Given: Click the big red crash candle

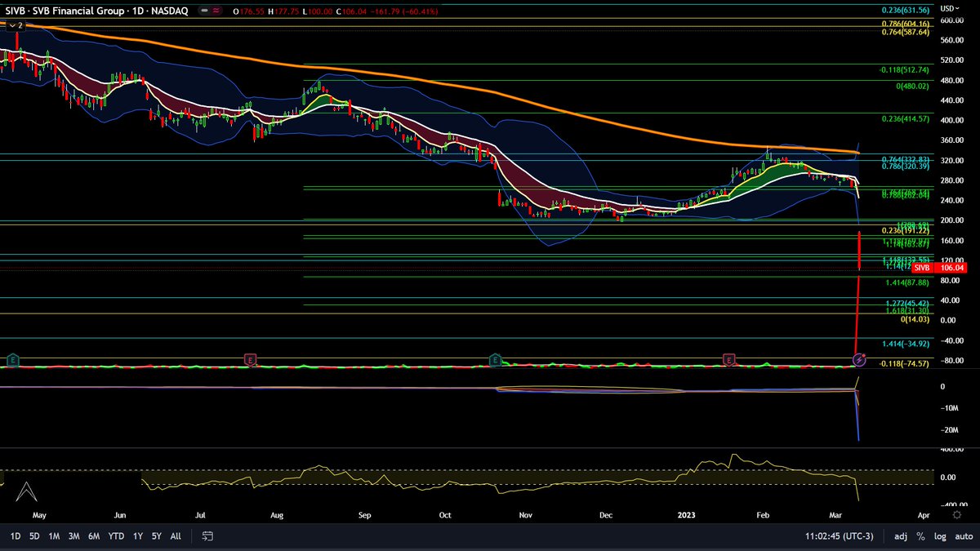Looking at the screenshot, I should 861,251.
